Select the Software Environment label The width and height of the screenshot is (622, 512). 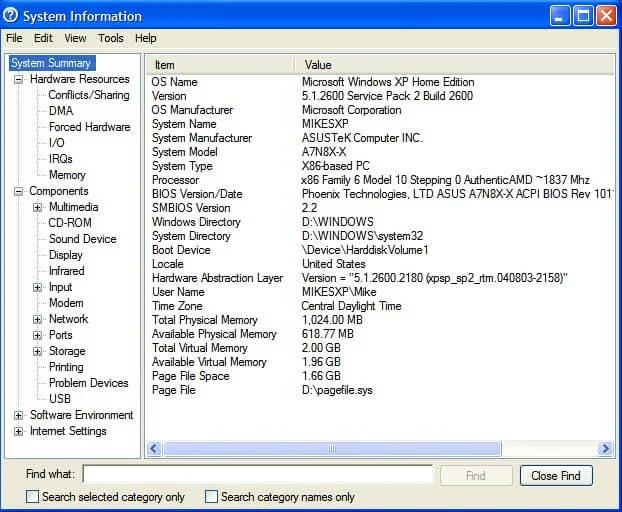(82, 415)
